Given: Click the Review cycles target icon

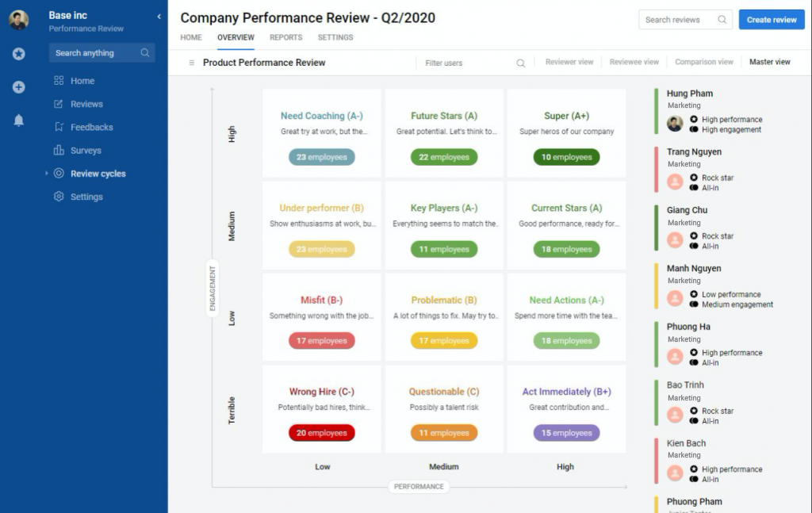Looking at the screenshot, I should coord(59,174).
